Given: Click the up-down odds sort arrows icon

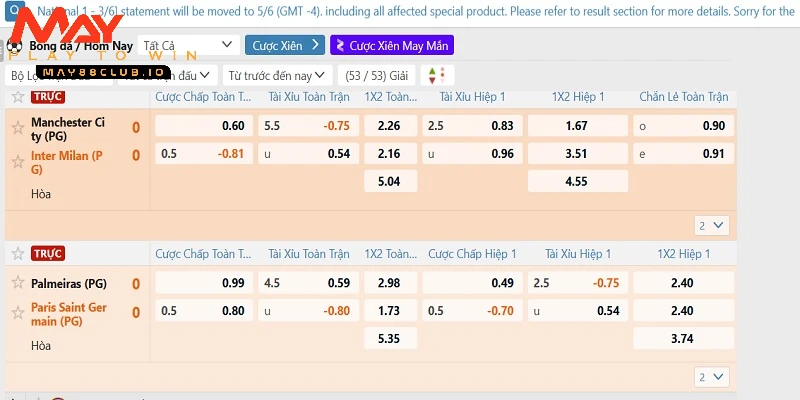Looking at the screenshot, I should pos(436,75).
